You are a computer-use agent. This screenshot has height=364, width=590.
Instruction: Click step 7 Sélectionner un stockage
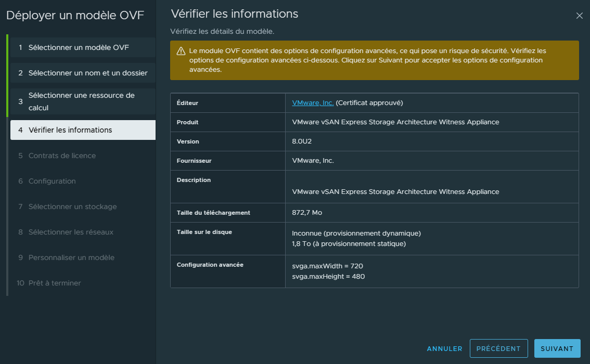point(72,206)
